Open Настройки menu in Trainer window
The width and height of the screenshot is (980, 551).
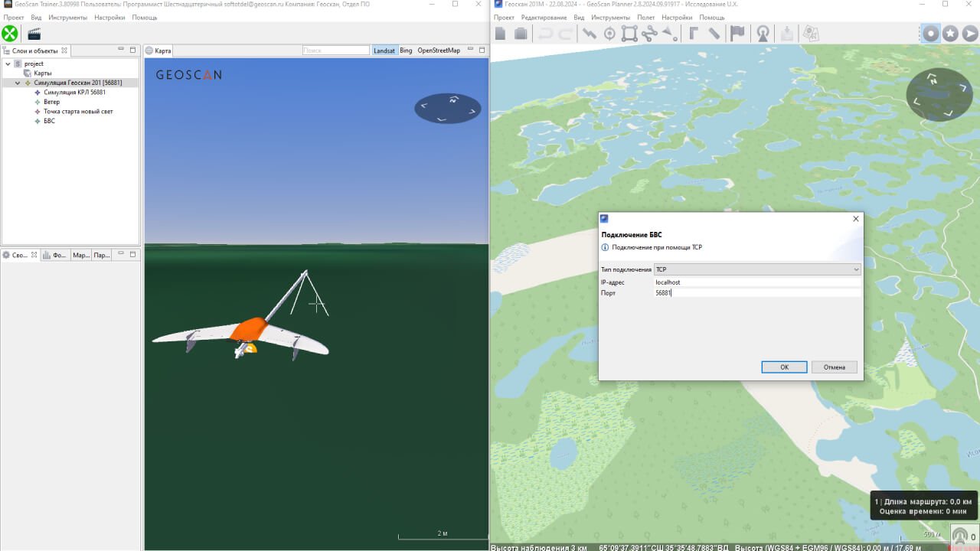(110, 17)
